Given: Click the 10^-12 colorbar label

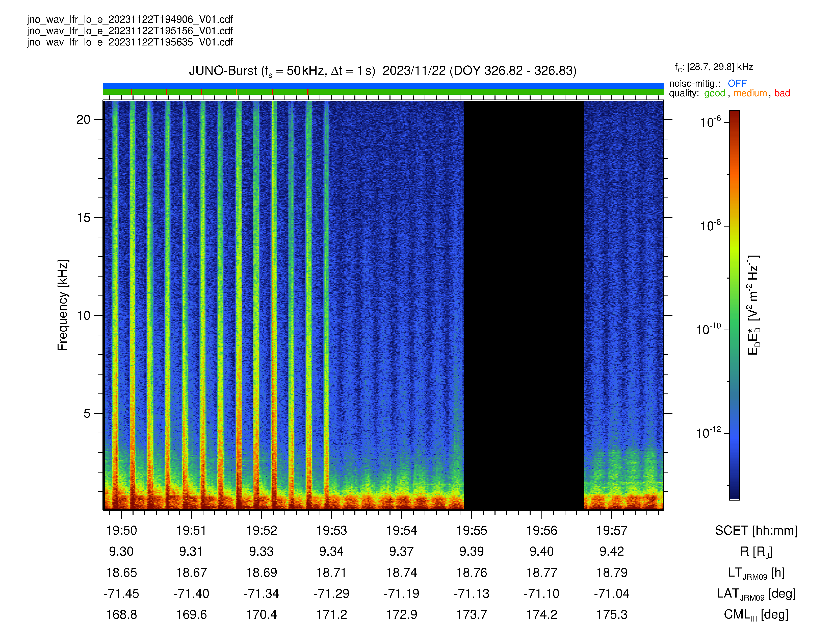Looking at the screenshot, I should 709,432.
